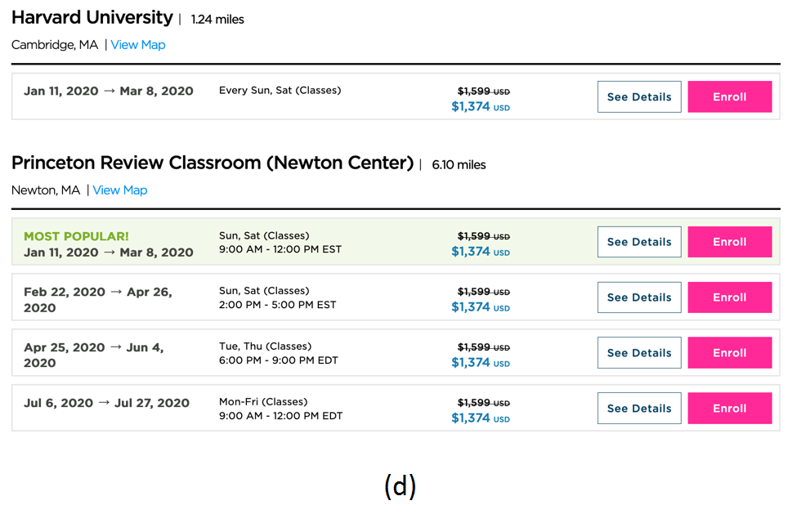Click the MOST POPULAR! label
The height and width of the screenshot is (532, 797).
(76, 236)
